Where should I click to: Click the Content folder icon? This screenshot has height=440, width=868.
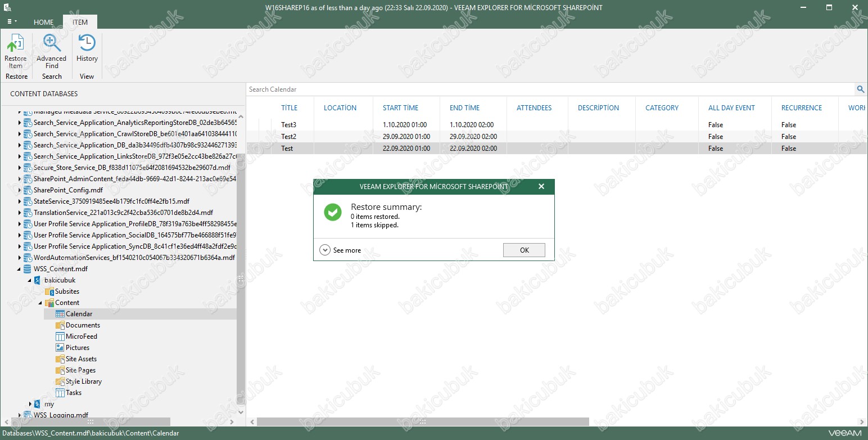pos(49,303)
